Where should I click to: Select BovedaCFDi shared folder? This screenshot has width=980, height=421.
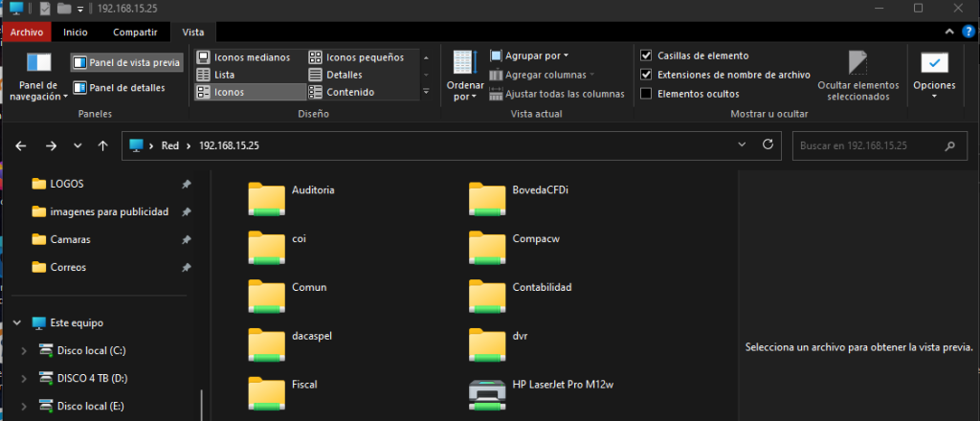coord(519,197)
